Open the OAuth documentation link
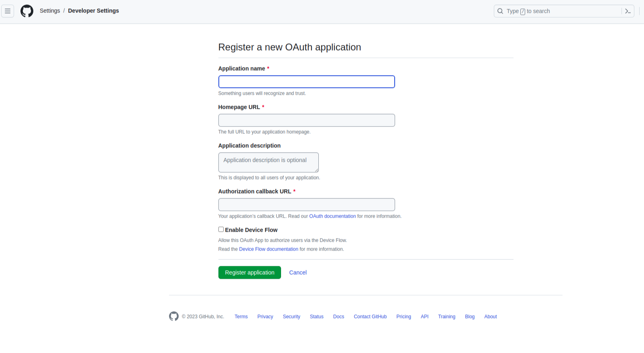Screen dimensions: 644x353 332,216
